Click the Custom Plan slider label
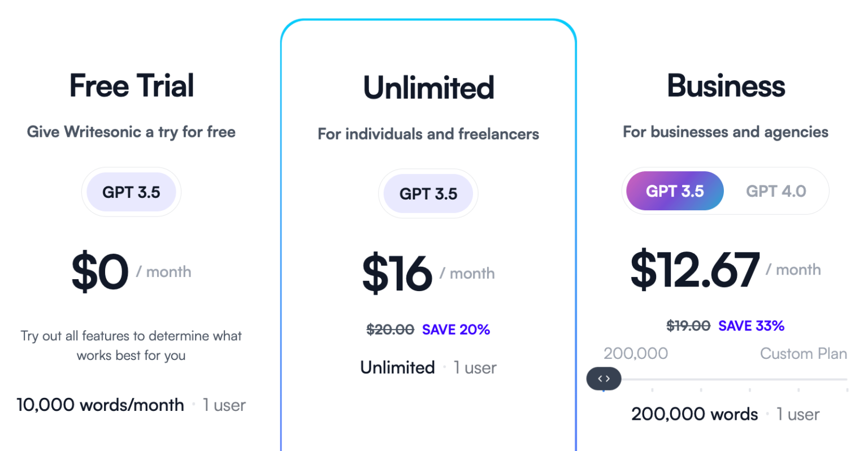Image resolution: width=868 pixels, height=451 pixels. [803, 354]
